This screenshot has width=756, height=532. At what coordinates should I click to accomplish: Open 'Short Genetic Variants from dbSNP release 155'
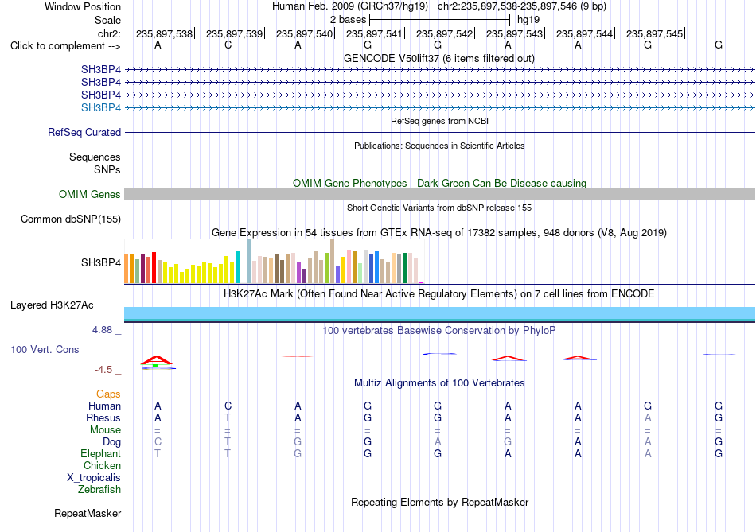(439, 208)
